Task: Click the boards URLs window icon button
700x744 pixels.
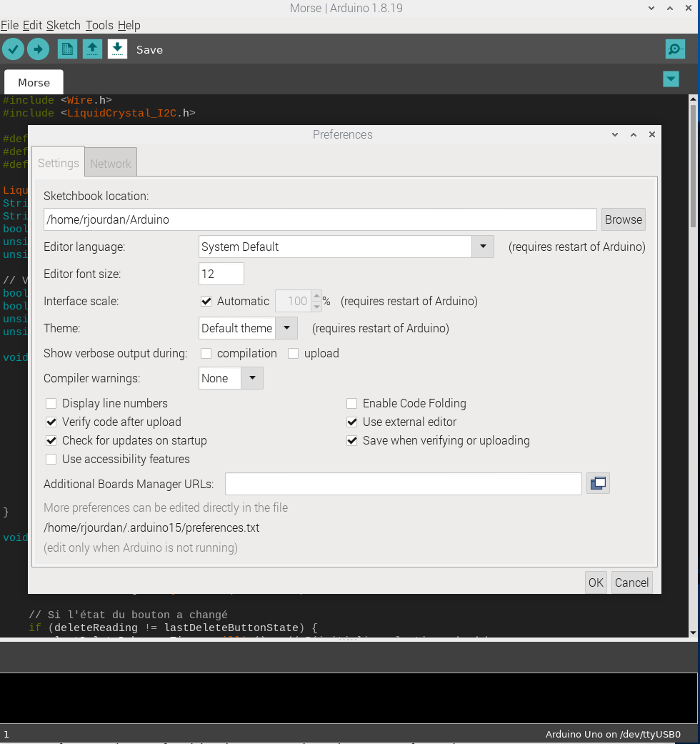Action: point(598,484)
